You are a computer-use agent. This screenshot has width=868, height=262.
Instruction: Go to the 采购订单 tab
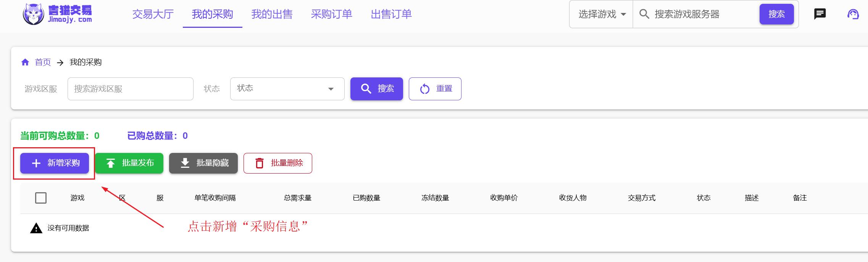pos(331,14)
